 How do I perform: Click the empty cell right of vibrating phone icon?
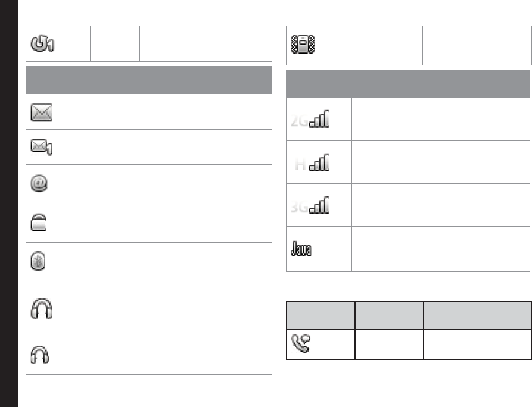coord(388,45)
